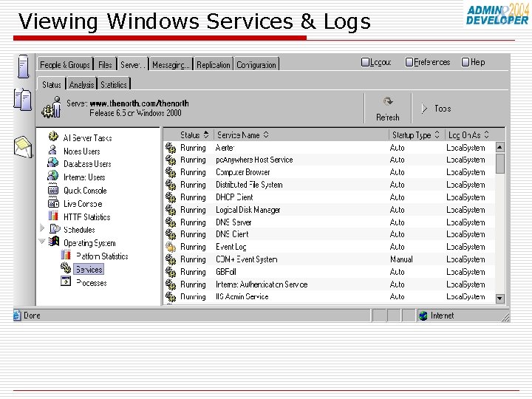The image size is (532, 399).
Task: Expand the Schedules tree node
Action: (42, 228)
